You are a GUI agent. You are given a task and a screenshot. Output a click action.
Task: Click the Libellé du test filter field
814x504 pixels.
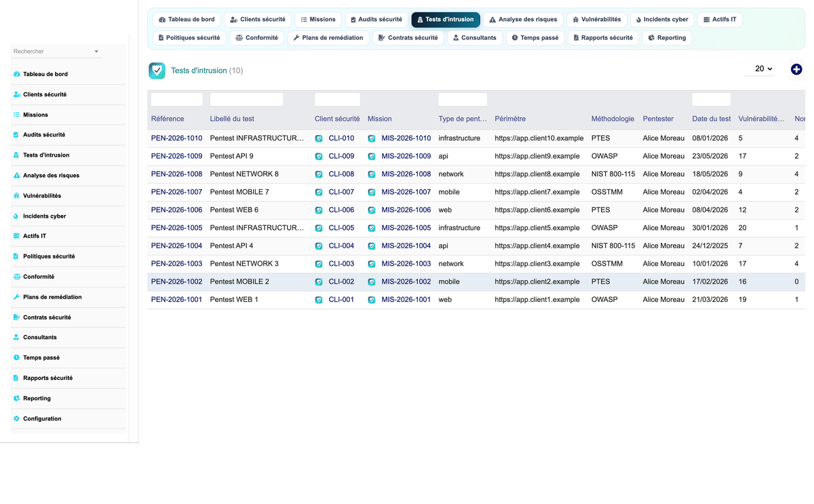click(246, 100)
